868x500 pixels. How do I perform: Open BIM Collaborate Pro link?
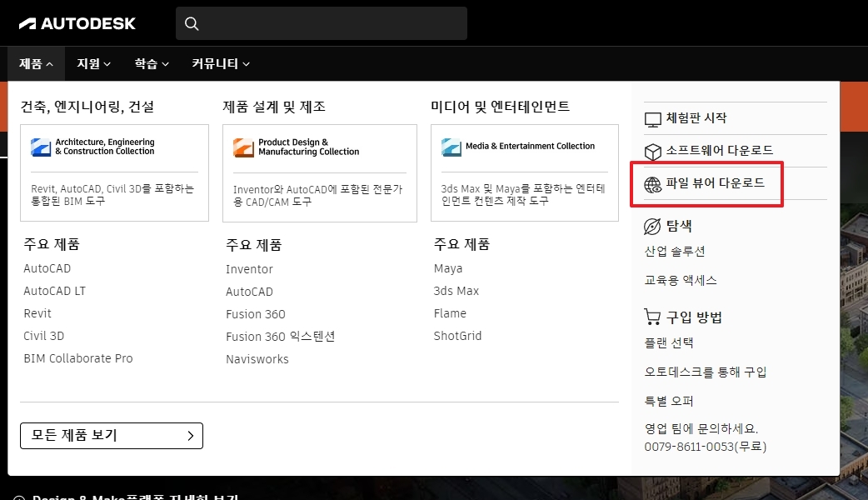(x=78, y=358)
